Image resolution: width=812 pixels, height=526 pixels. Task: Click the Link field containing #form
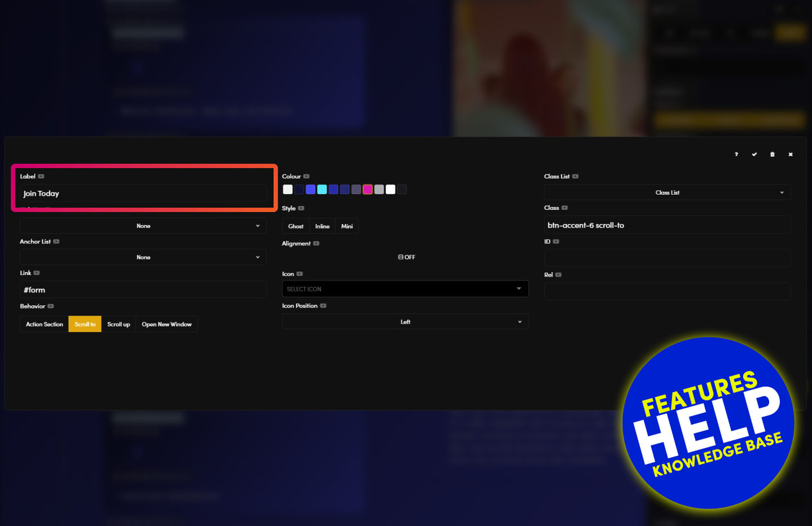coord(143,290)
